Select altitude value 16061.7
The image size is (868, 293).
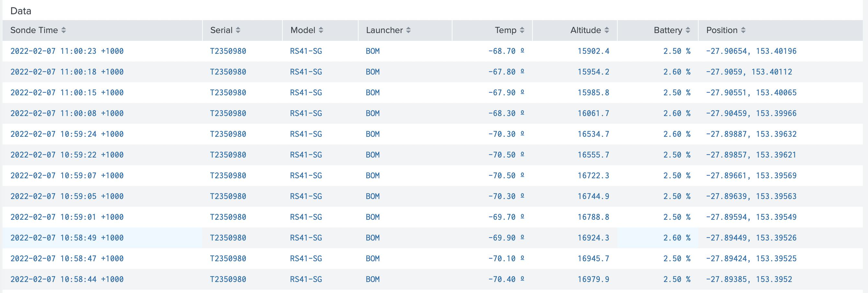coord(593,113)
